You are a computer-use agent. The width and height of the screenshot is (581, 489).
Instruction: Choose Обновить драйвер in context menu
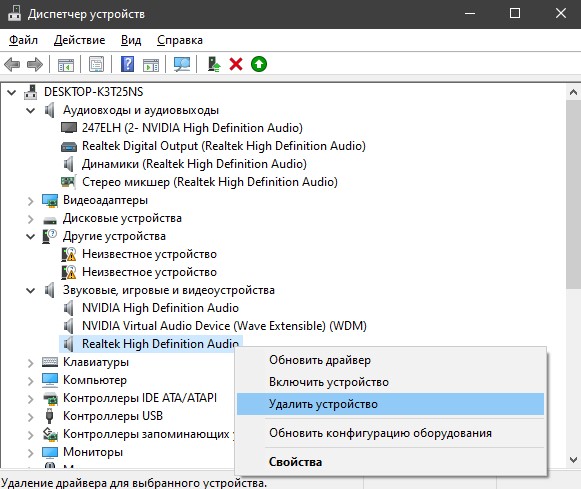[x=391, y=360]
